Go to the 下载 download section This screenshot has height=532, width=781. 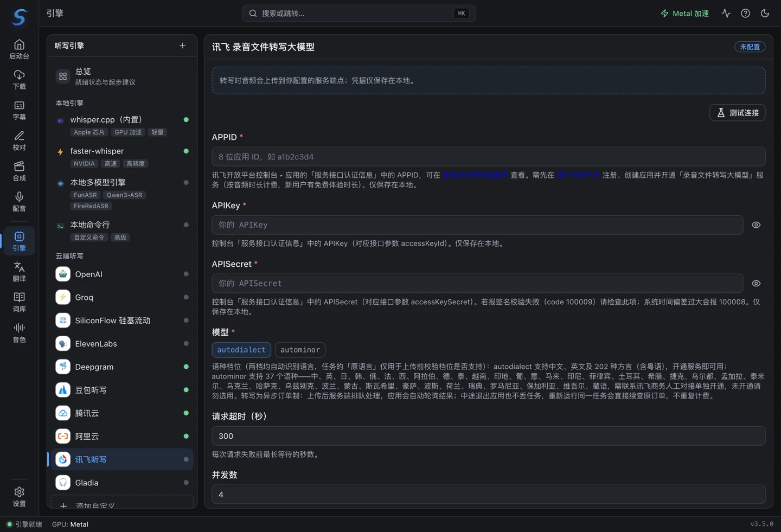click(x=19, y=80)
